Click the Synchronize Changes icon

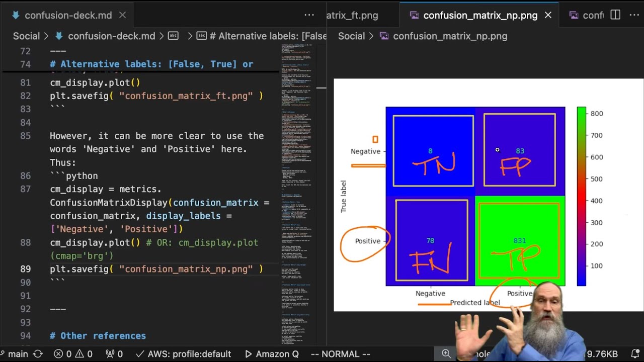coord(38,354)
